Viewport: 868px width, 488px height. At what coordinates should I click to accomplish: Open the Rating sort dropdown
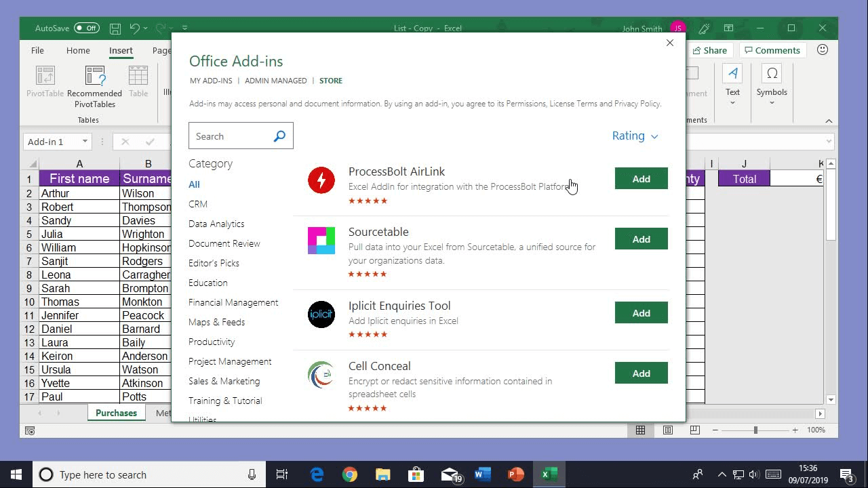(635, 136)
